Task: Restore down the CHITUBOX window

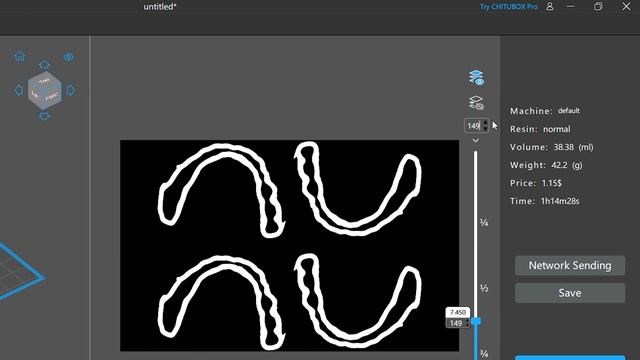Action: [598, 6]
